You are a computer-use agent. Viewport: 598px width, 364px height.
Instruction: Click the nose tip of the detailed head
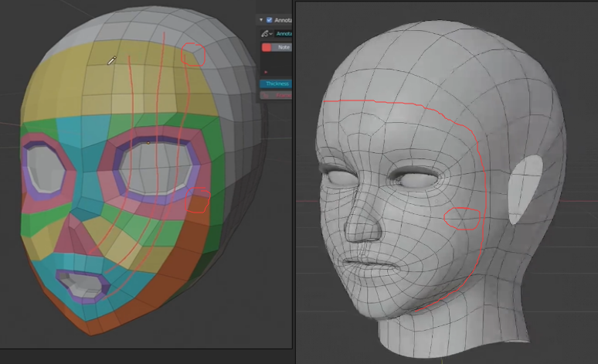click(x=354, y=228)
